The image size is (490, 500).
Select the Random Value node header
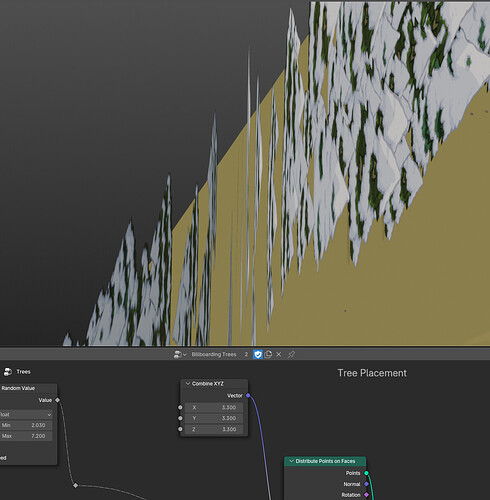(x=28, y=388)
